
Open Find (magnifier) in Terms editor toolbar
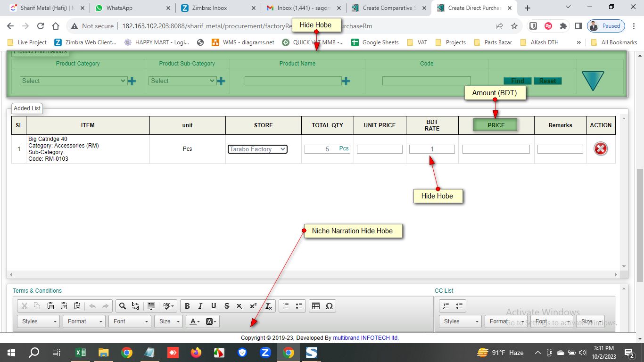[x=123, y=306]
